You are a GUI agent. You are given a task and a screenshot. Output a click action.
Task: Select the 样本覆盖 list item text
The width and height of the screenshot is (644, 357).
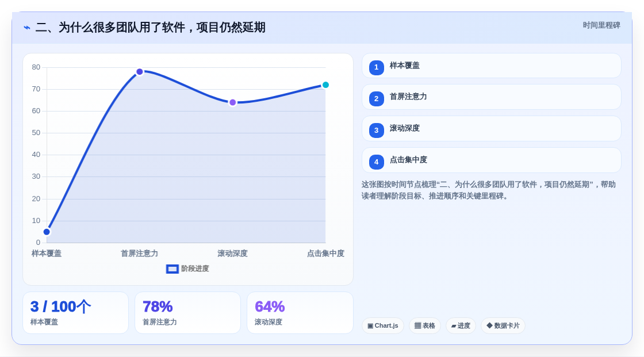pyautogui.click(x=405, y=66)
